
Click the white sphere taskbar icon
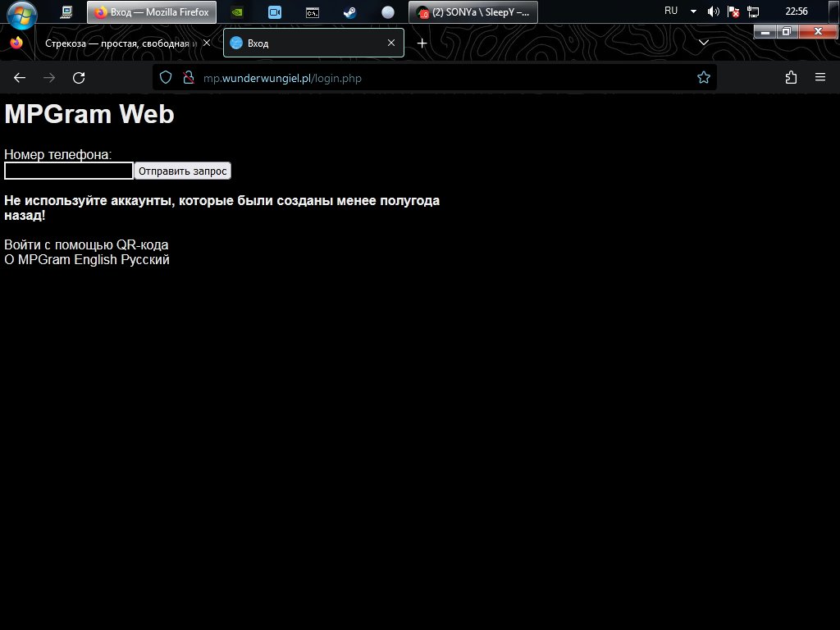tap(388, 12)
